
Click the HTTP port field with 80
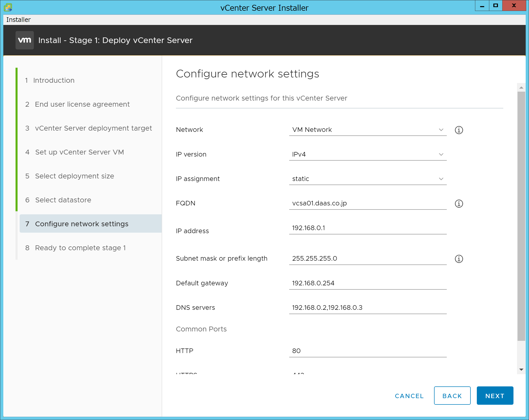(368, 351)
